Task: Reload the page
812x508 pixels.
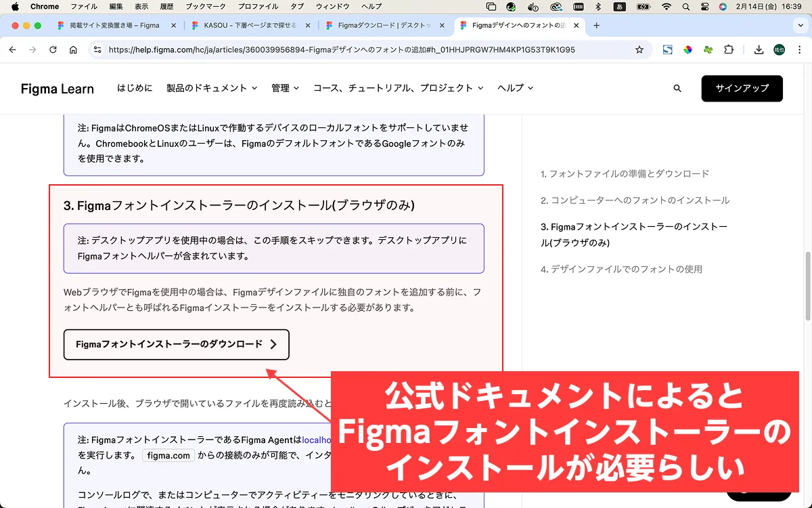Action: tap(53, 50)
